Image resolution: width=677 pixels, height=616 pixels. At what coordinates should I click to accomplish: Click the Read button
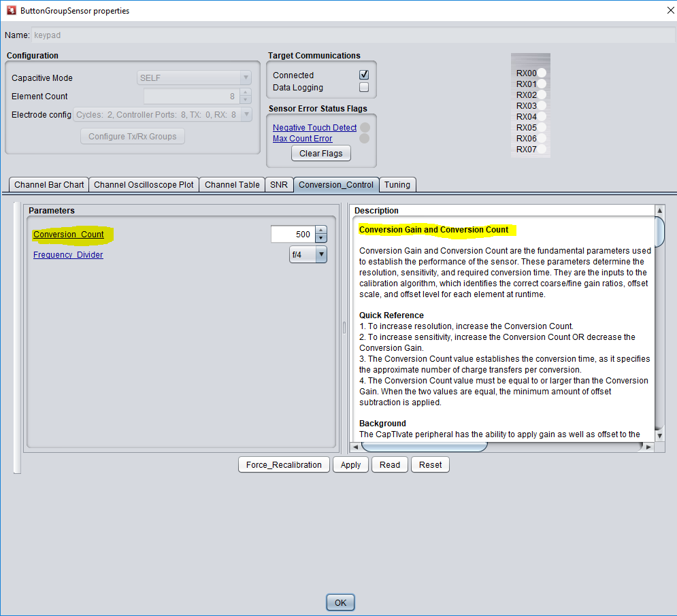pos(390,464)
